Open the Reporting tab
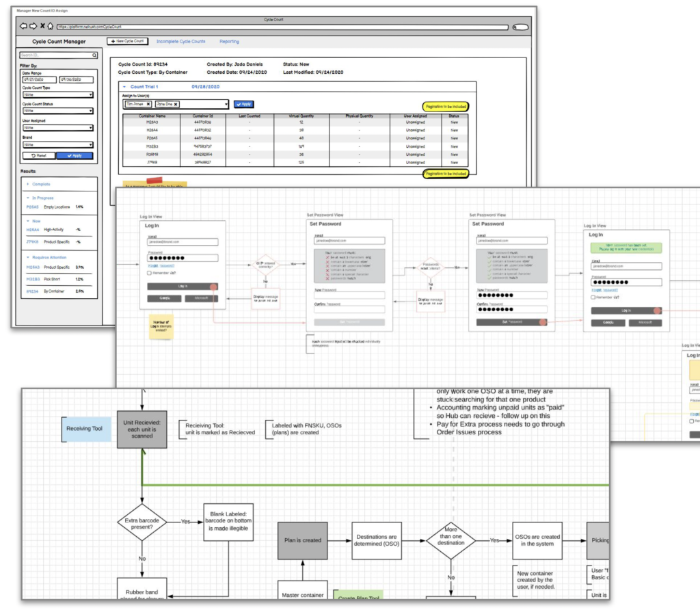 click(x=229, y=42)
